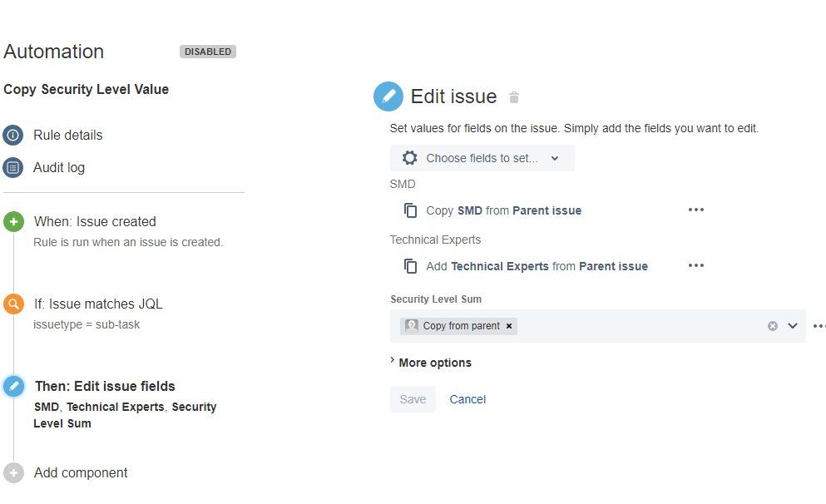Open the Choose fields to set dropdown
826x504 pixels.
pos(482,158)
